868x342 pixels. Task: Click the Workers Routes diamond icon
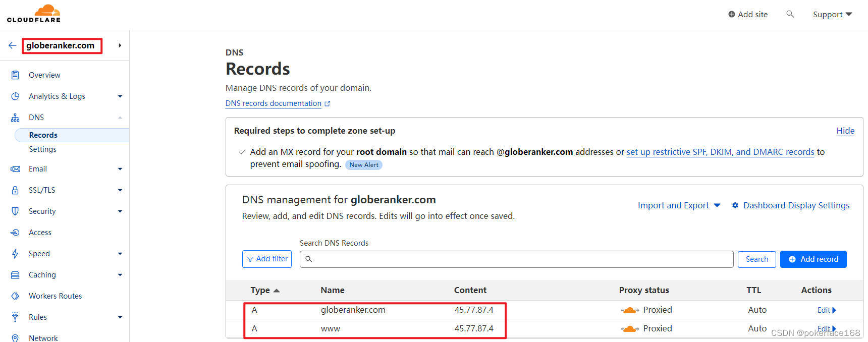pyautogui.click(x=15, y=296)
